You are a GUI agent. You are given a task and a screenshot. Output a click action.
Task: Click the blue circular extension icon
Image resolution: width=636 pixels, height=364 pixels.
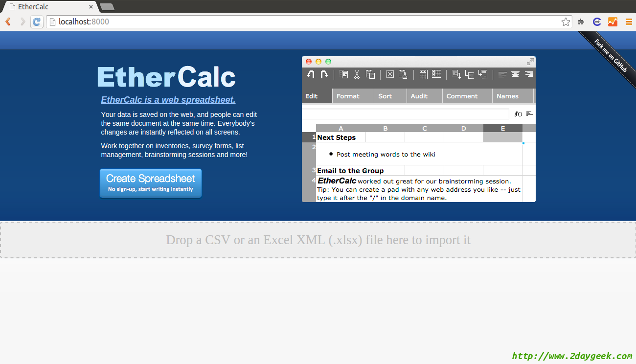point(597,22)
